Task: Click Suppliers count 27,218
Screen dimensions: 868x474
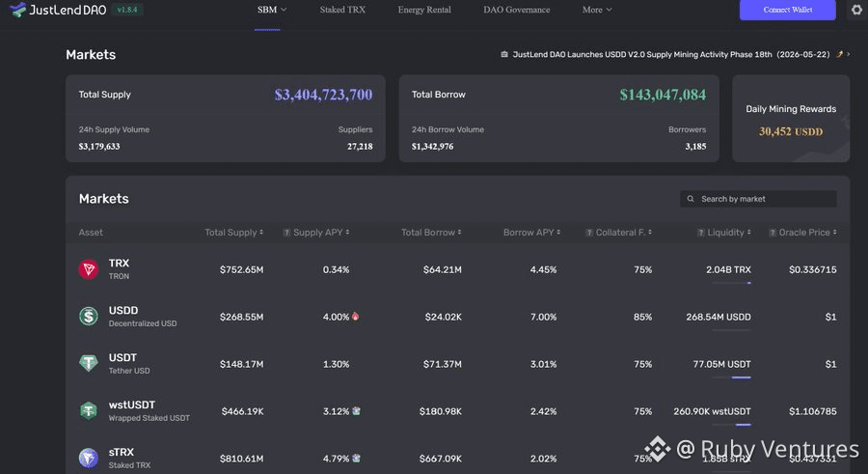Action: [360, 147]
